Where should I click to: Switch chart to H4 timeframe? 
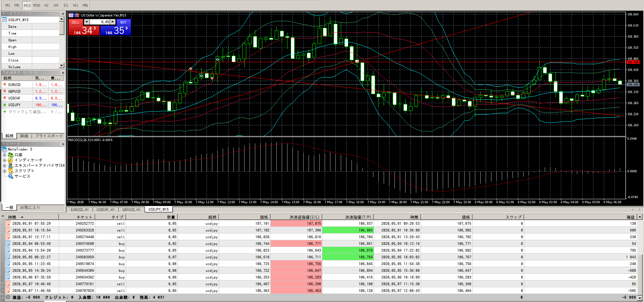[56, 5]
